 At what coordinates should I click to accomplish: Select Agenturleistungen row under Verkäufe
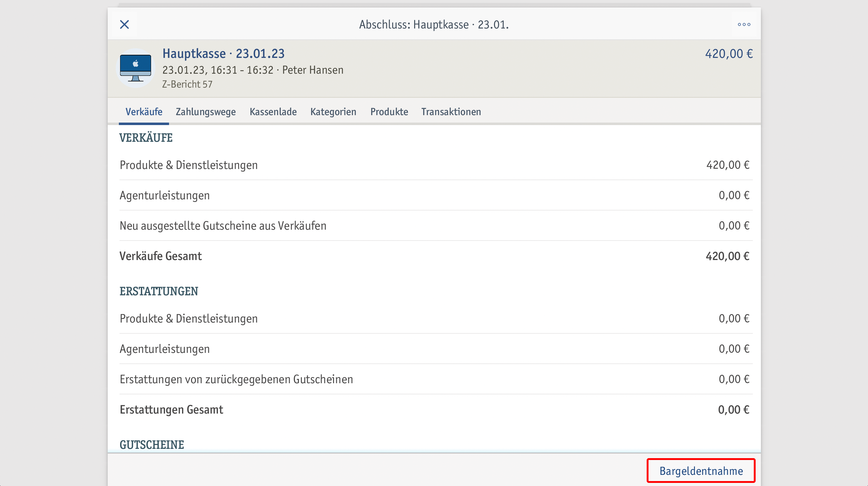tap(436, 195)
